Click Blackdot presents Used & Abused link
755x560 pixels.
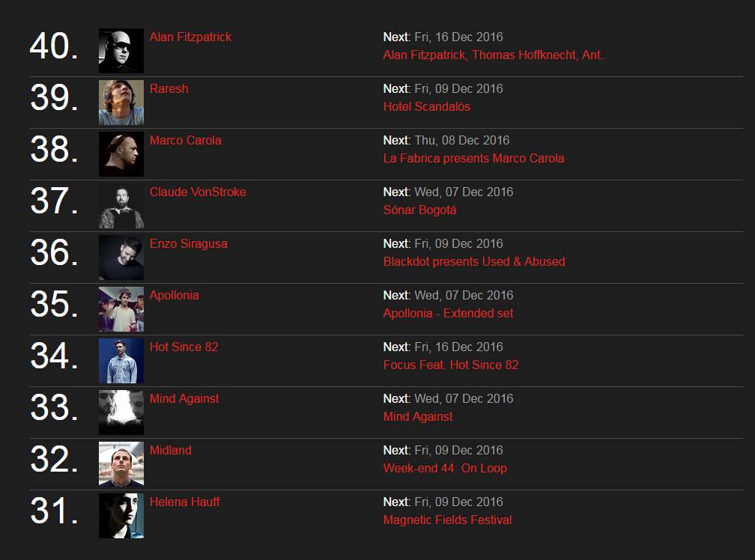(474, 261)
